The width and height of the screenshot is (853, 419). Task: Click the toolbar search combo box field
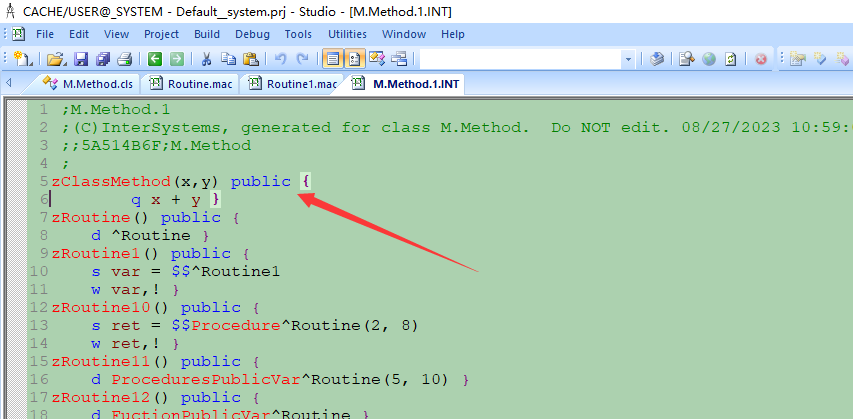pos(521,59)
